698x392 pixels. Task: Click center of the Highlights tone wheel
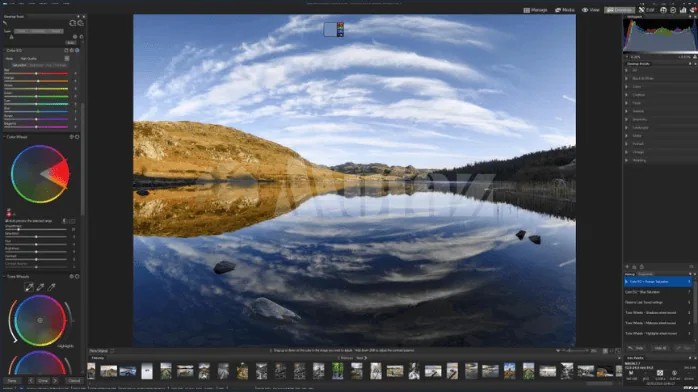coord(40,320)
